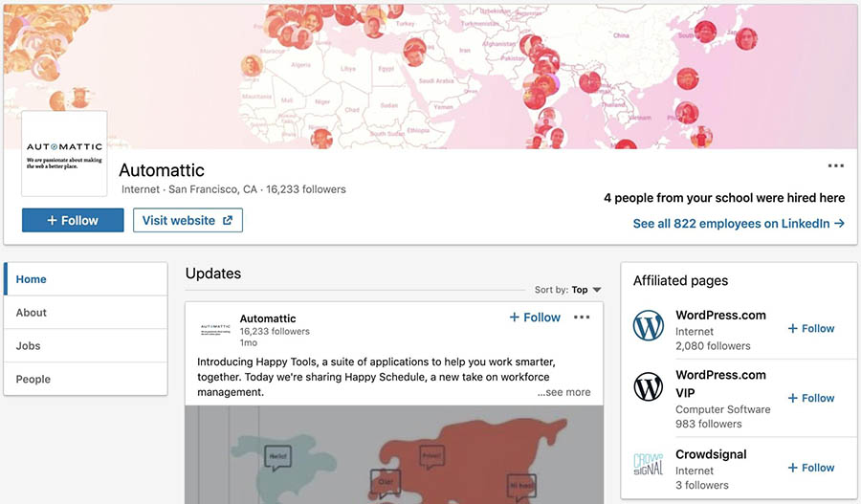Select the About tab
The height and width of the screenshot is (504, 861).
pos(32,313)
